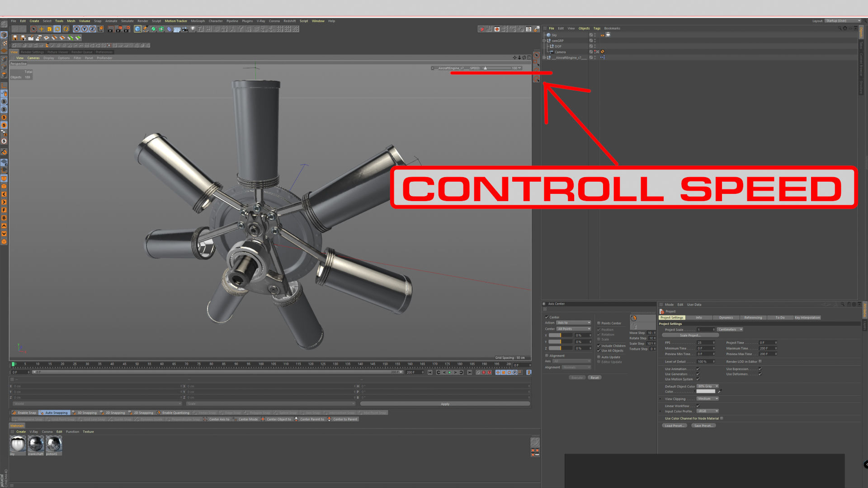Open the Layout dropdown Startup (User)
868x488 pixels.
click(x=843, y=21)
